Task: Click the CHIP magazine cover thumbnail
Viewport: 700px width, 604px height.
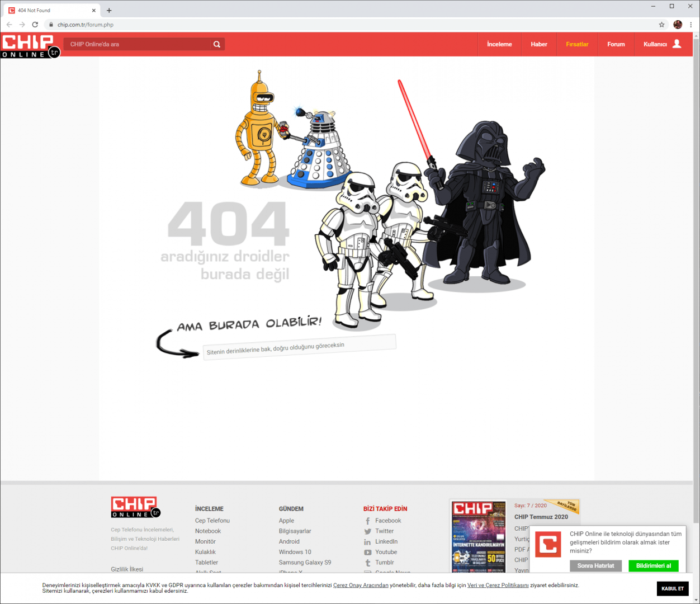Action: [x=479, y=536]
